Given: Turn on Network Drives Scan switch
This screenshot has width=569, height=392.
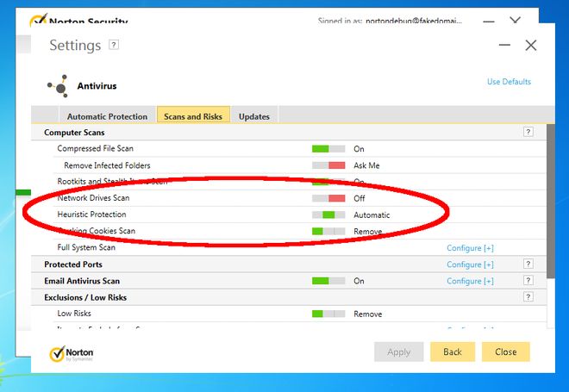Looking at the screenshot, I should pos(328,198).
